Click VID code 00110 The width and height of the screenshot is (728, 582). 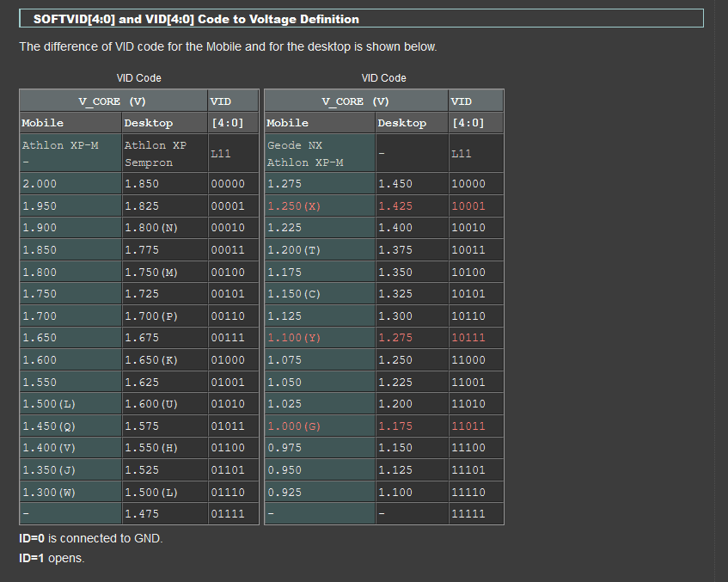coord(228,316)
